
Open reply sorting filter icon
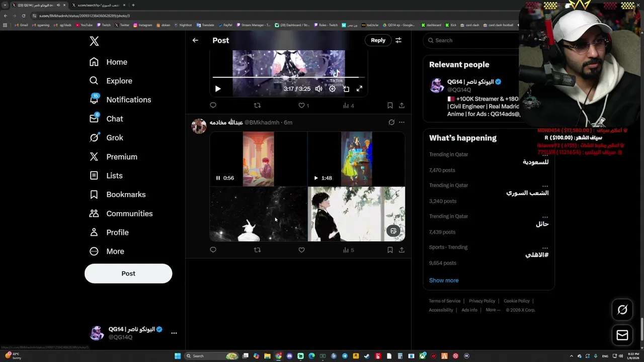point(398,40)
